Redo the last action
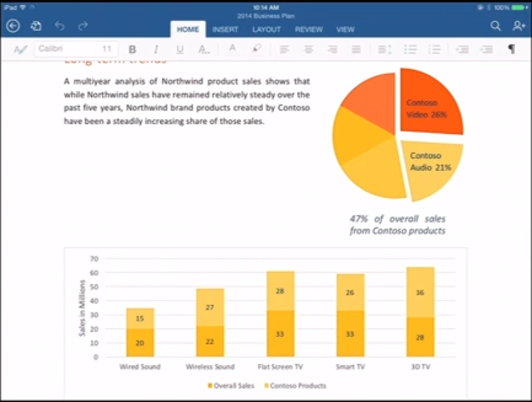This screenshot has height=402, width=532. (x=83, y=26)
